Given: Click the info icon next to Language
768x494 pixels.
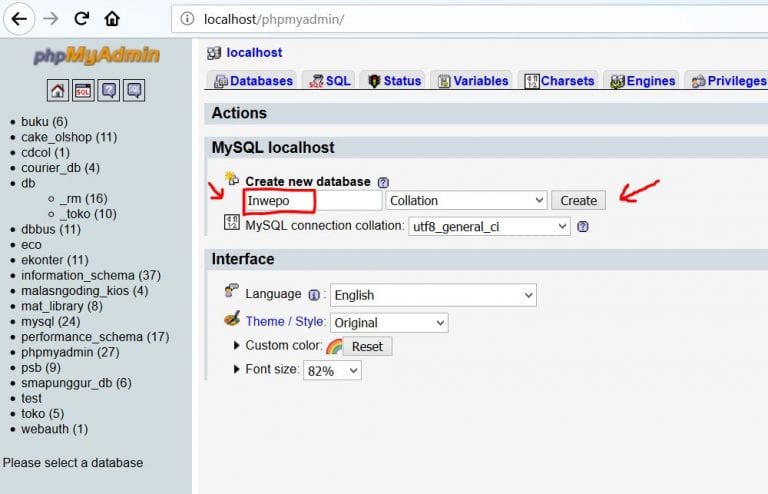Looking at the screenshot, I should [313, 295].
